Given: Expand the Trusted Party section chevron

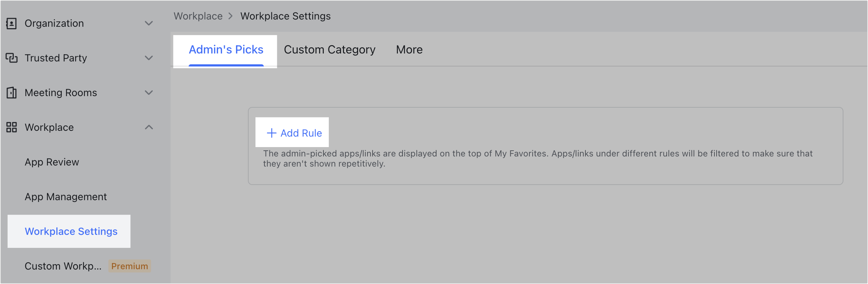Looking at the screenshot, I should click(149, 58).
